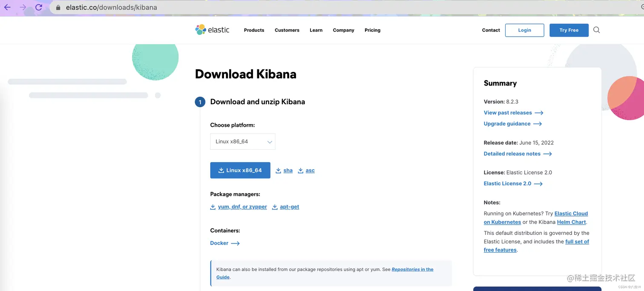Open the Contact link
This screenshot has width=644, height=291.
tap(491, 30)
